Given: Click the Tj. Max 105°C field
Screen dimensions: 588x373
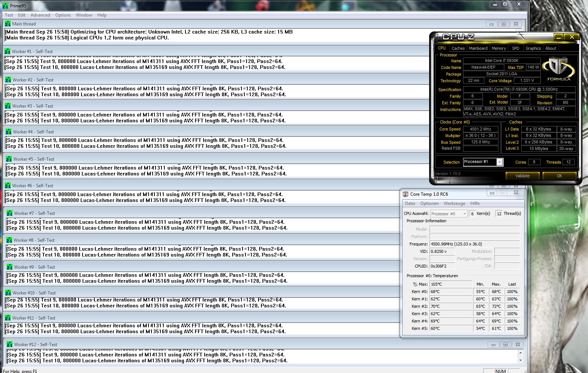Looking at the screenshot, I should coord(451,284).
